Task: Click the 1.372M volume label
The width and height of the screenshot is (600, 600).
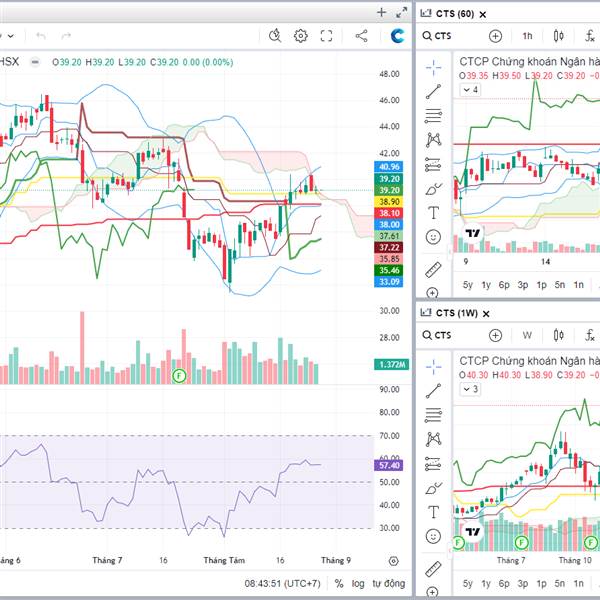Action: [x=391, y=364]
